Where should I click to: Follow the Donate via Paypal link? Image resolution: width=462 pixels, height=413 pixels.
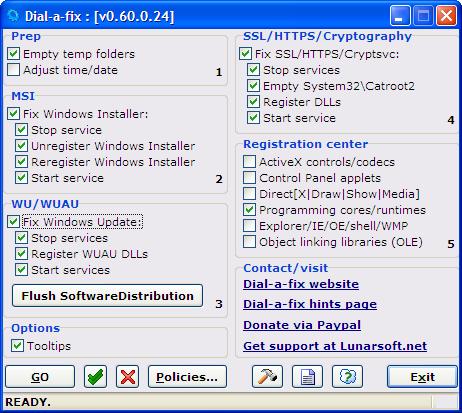302,325
